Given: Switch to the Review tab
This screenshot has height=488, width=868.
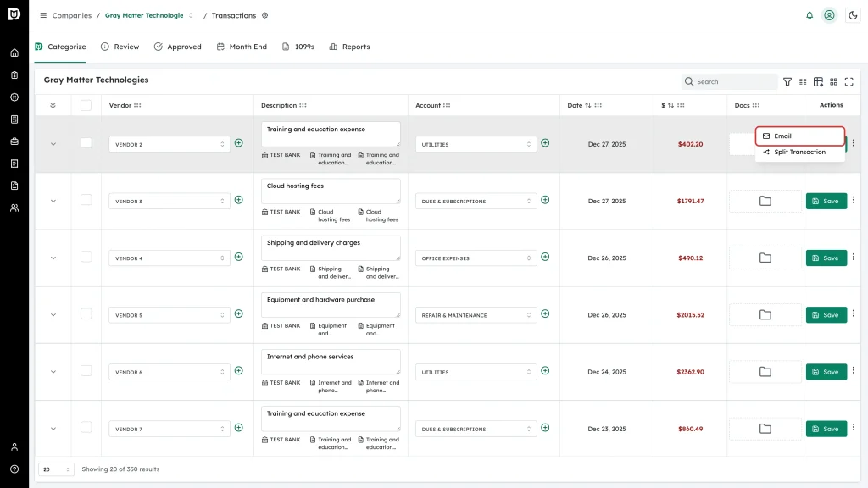Looking at the screenshot, I should (120, 47).
